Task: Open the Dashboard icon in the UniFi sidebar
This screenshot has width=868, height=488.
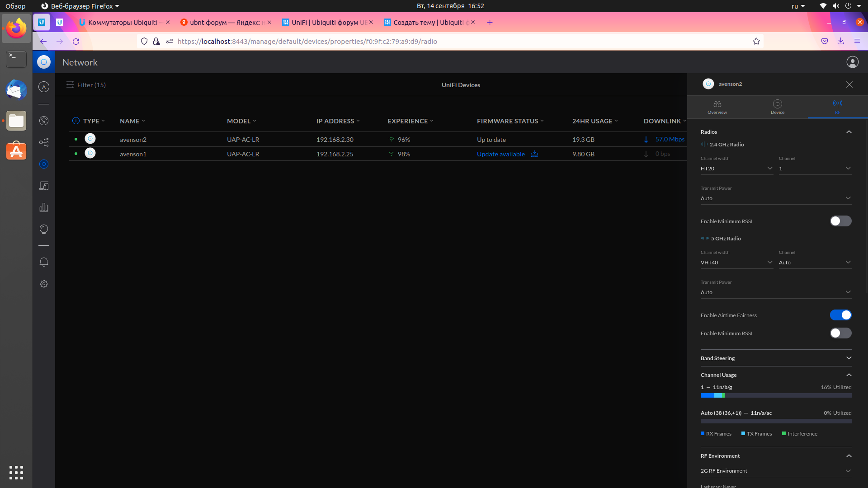Action: [x=44, y=87]
